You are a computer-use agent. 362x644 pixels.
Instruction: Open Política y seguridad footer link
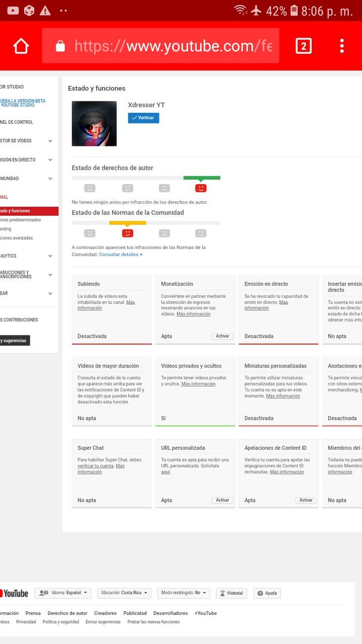61,622
